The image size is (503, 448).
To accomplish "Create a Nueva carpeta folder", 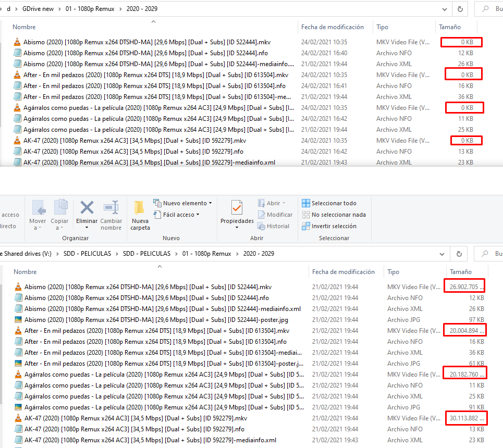I will 140,215.
